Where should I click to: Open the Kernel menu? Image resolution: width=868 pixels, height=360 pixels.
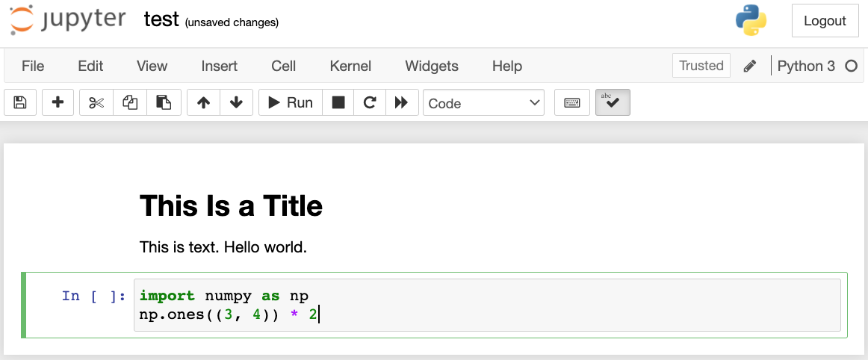coord(350,66)
